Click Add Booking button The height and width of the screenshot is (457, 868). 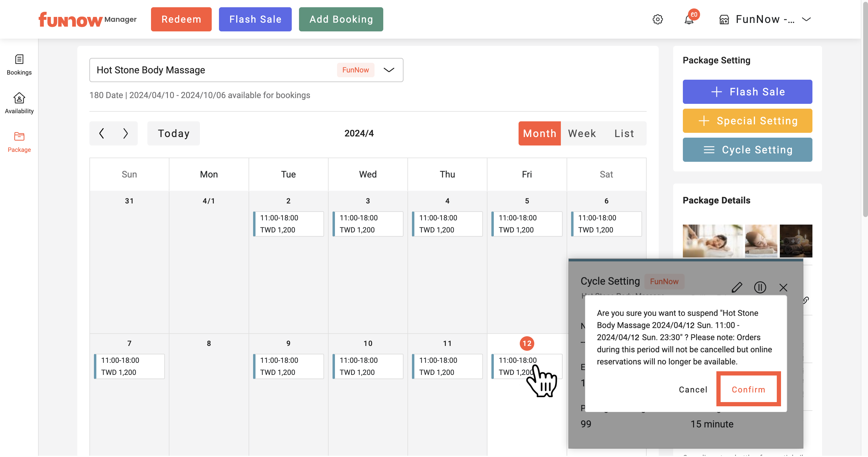(341, 19)
